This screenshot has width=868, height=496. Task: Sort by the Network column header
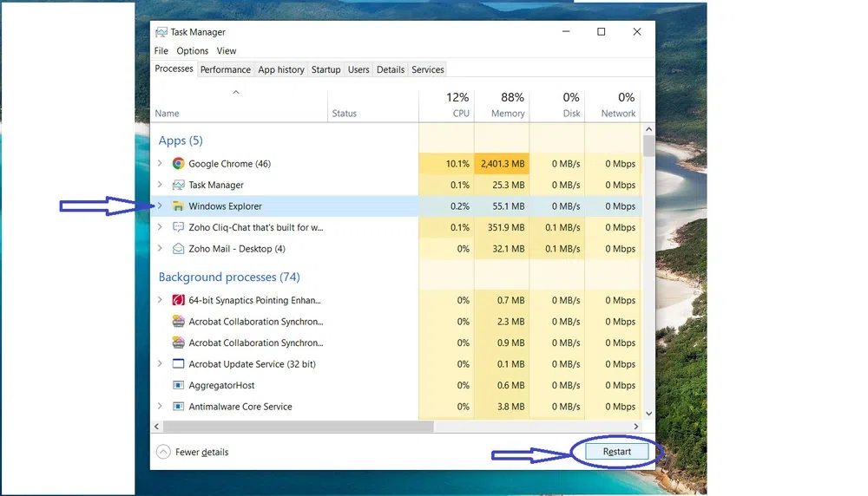pyautogui.click(x=613, y=105)
